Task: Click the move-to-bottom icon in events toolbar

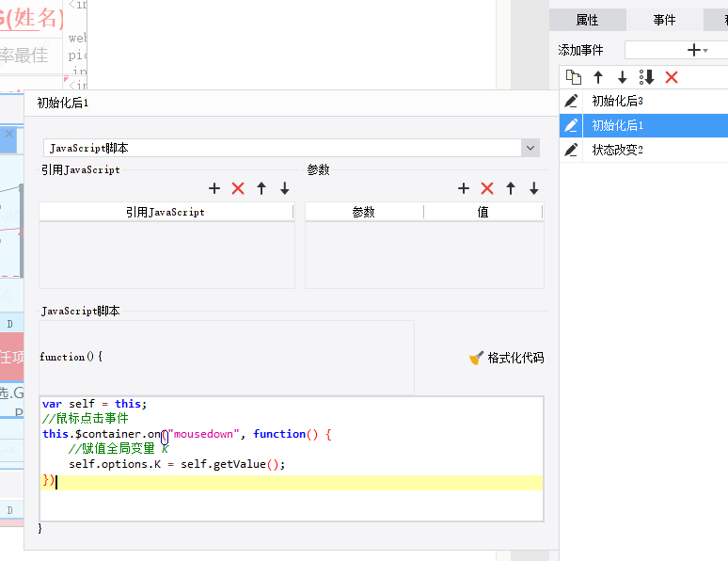Action: (x=647, y=77)
